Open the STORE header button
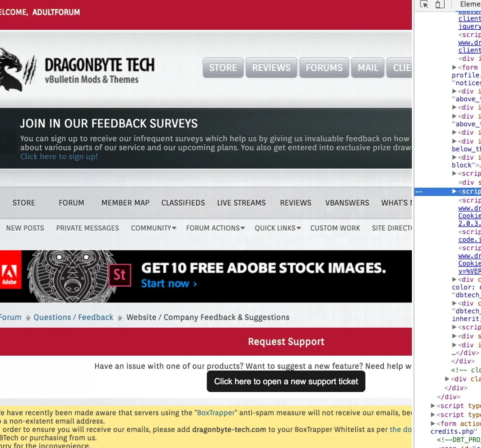 (223, 67)
